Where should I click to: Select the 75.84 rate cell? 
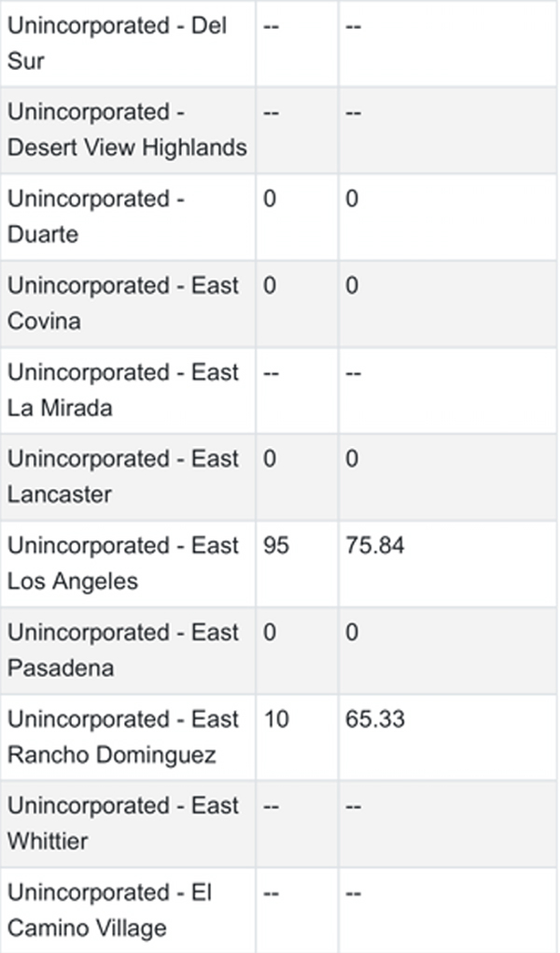[375, 546]
